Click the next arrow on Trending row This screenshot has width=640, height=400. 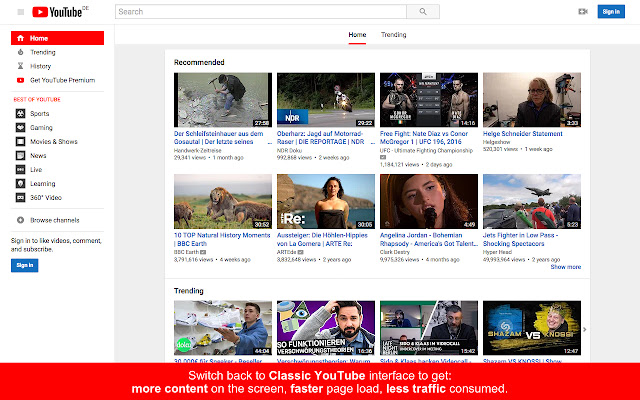[x=584, y=329]
